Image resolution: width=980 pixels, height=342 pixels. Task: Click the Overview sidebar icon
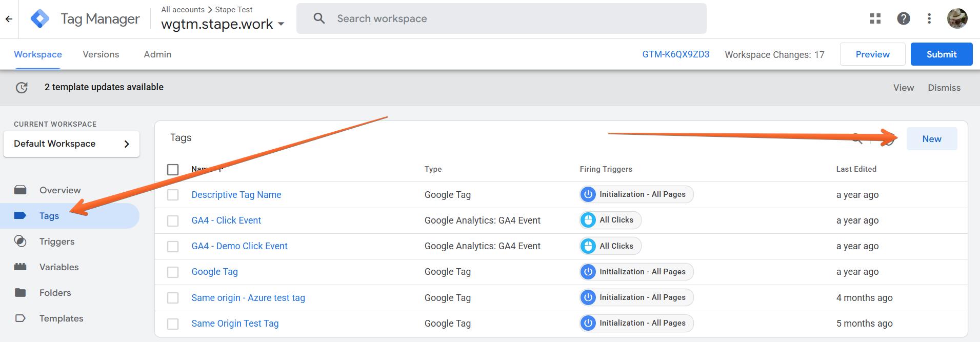[x=21, y=190]
